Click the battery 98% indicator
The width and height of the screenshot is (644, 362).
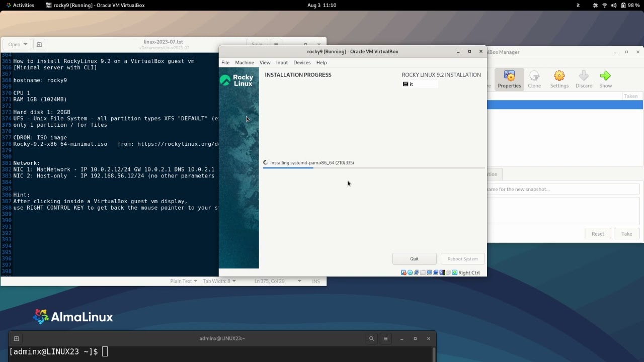tap(630, 5)
